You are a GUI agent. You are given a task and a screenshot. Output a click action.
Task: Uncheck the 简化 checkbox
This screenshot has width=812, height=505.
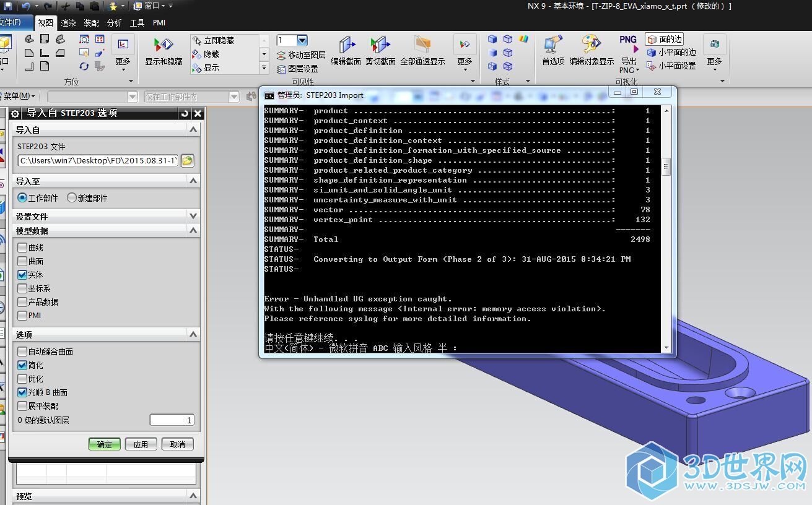(22, 365)
